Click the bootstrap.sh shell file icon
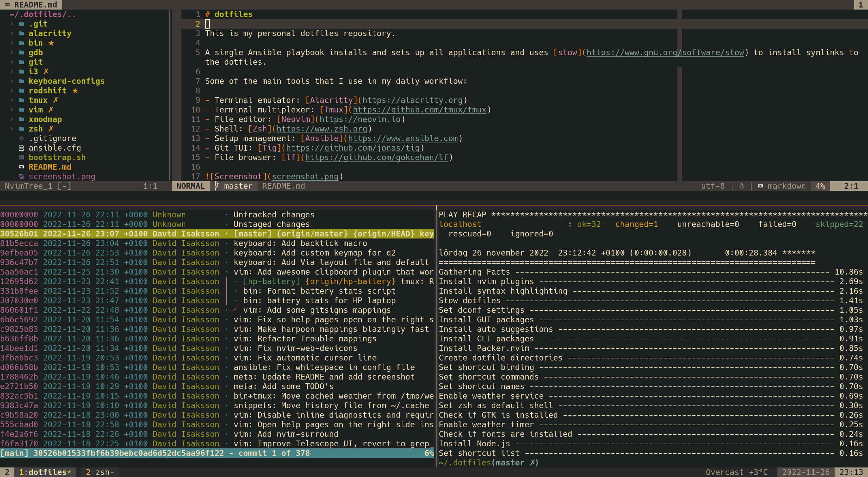This screenshot has width=868, height=477. coord(21,157)
